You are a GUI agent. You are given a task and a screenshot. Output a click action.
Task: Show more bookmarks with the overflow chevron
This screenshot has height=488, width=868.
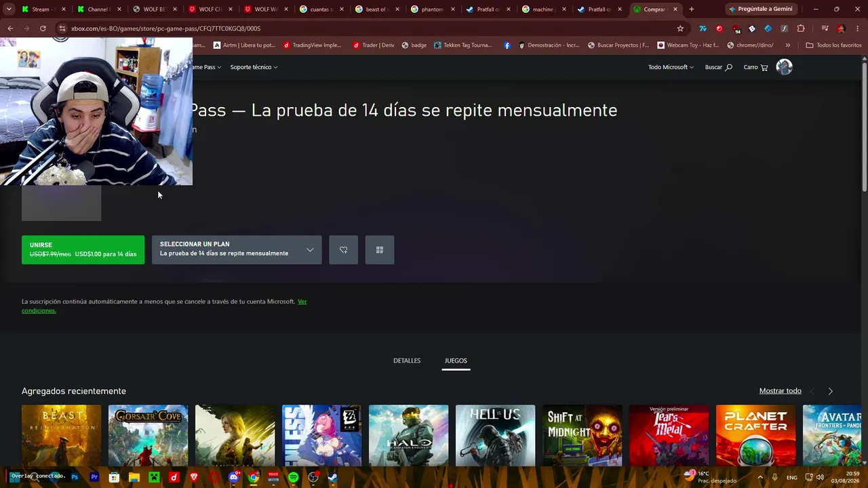coord(787,45)
